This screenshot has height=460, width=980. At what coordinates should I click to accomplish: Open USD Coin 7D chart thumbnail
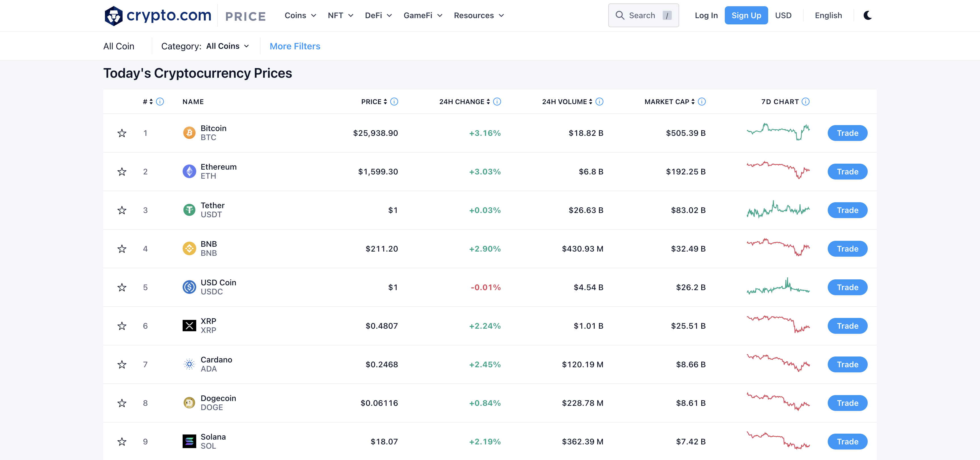coord(778,286)
